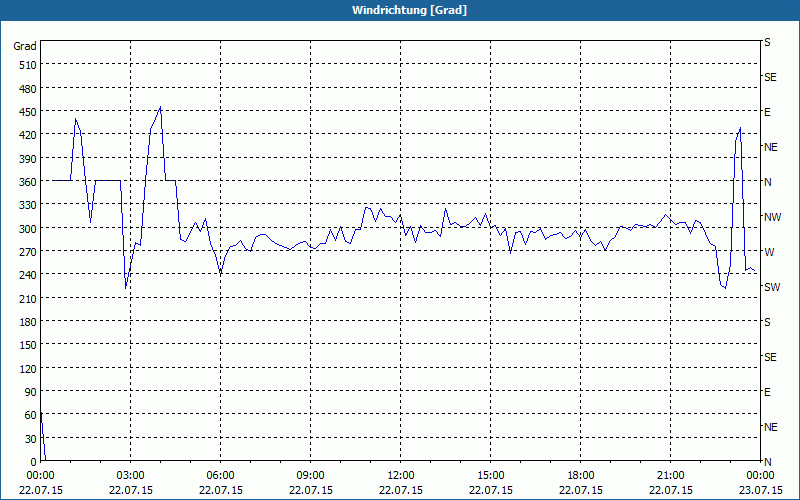Click date "22.07.15" beneath 06:00
800x500 pixels.
(x=220, y=490)
